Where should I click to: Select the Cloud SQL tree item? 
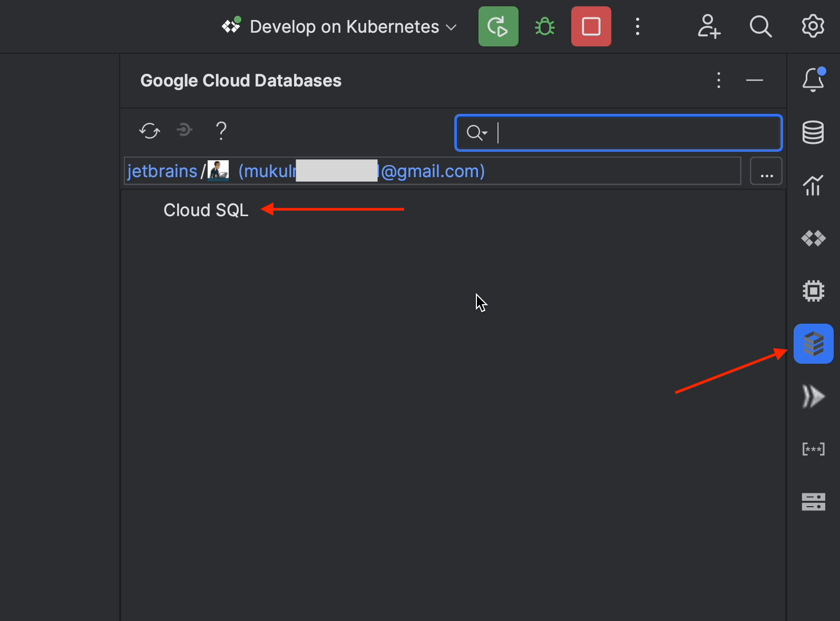[206, 210]
